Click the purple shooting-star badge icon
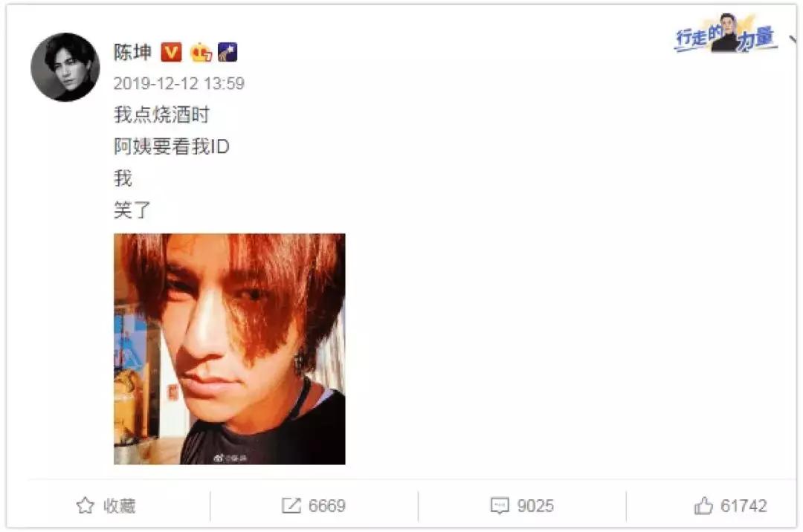This screenshot has height=532, width=803. [x=228, y=52]
